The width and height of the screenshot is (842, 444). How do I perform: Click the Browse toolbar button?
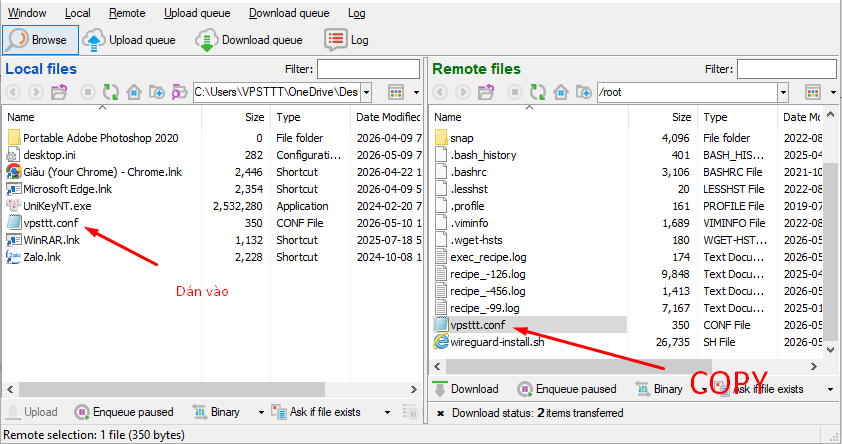tap(41, 40)
